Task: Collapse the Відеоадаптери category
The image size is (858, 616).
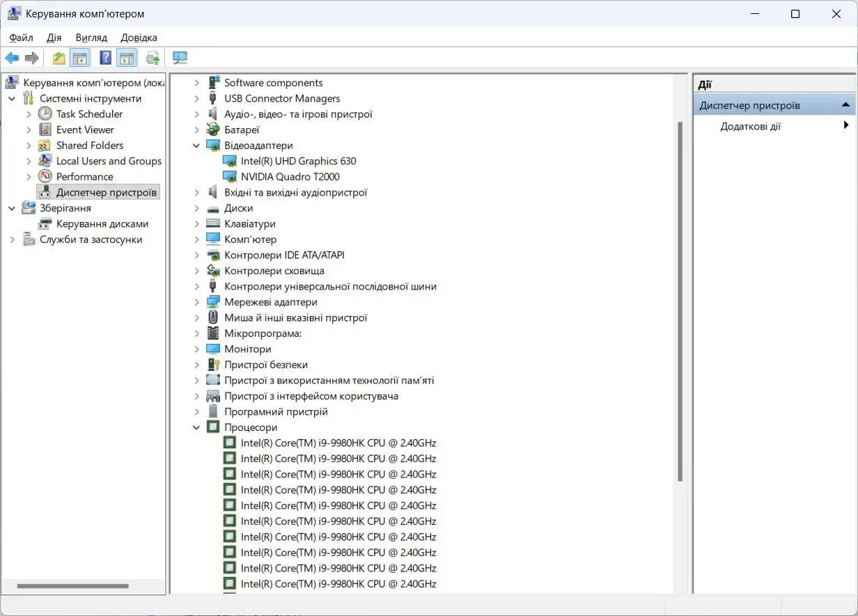Action: [196, 145]
